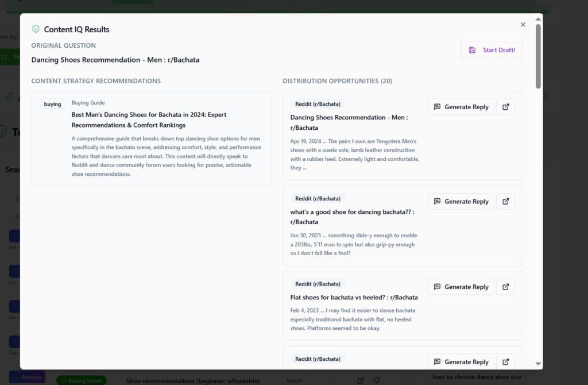Viewport: 588px width, 385px height.
Task: Click the "buying" tag on the strategy card
Action: click(52, 104)
